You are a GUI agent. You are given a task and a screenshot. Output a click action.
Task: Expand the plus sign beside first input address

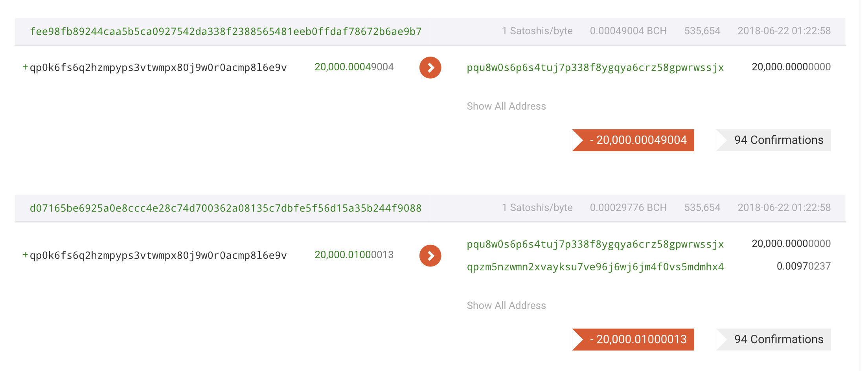pos(25,67)
